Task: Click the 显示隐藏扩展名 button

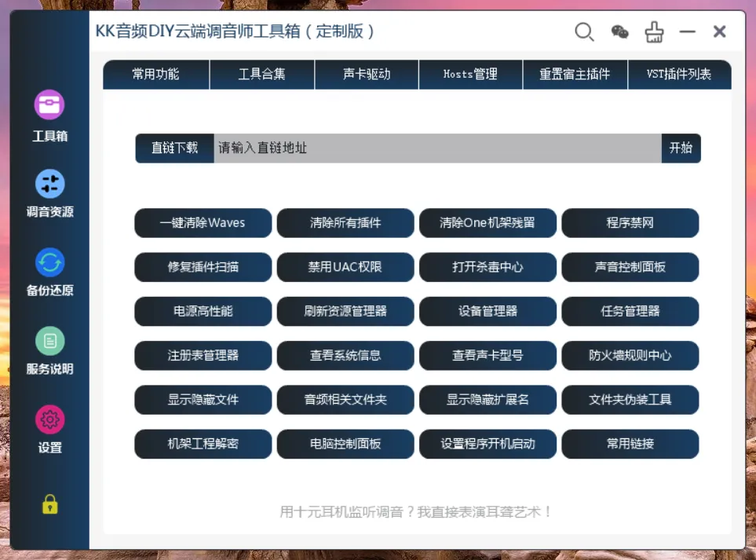Action: click(488, 400)
